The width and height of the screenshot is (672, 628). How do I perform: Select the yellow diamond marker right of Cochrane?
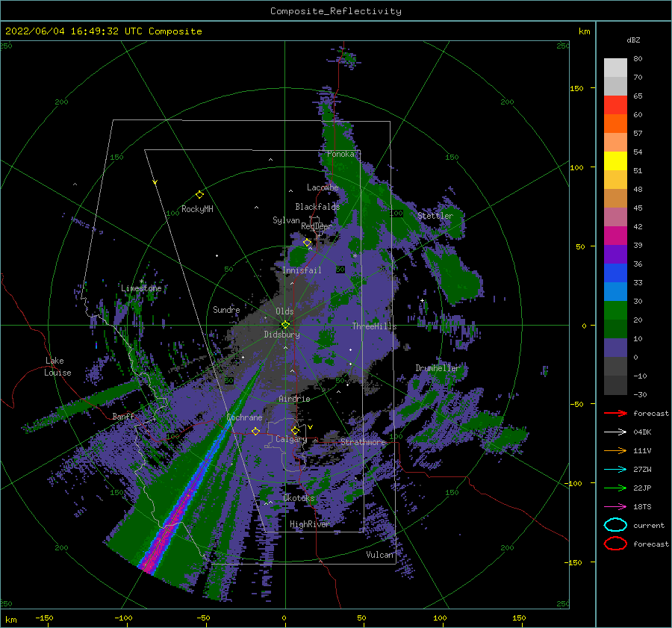[x=255, y=431]
